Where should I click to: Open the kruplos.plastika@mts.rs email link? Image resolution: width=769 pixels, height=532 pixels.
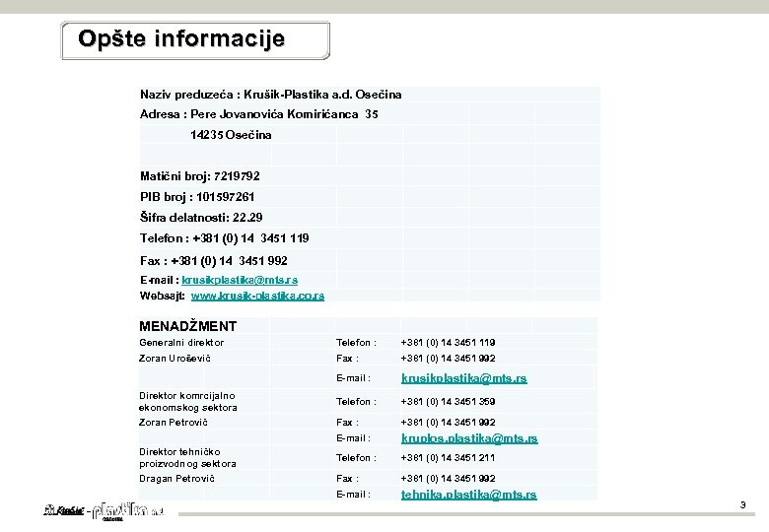point(469,438)
